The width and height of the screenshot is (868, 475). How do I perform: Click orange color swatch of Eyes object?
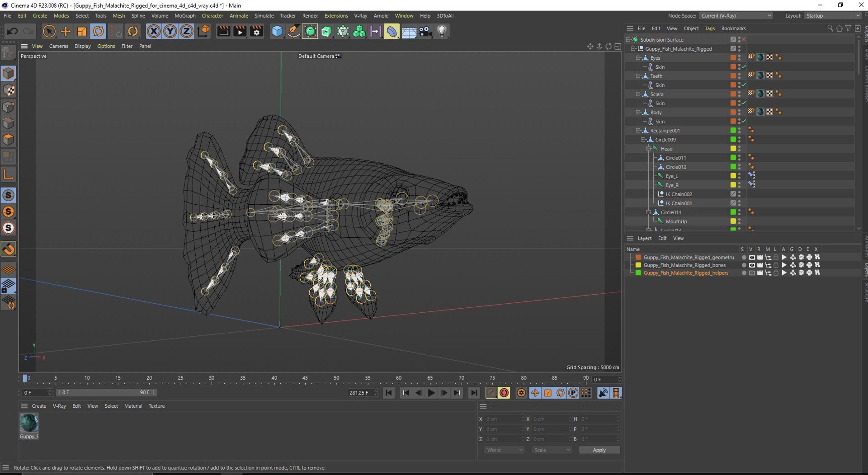point(733,58)
